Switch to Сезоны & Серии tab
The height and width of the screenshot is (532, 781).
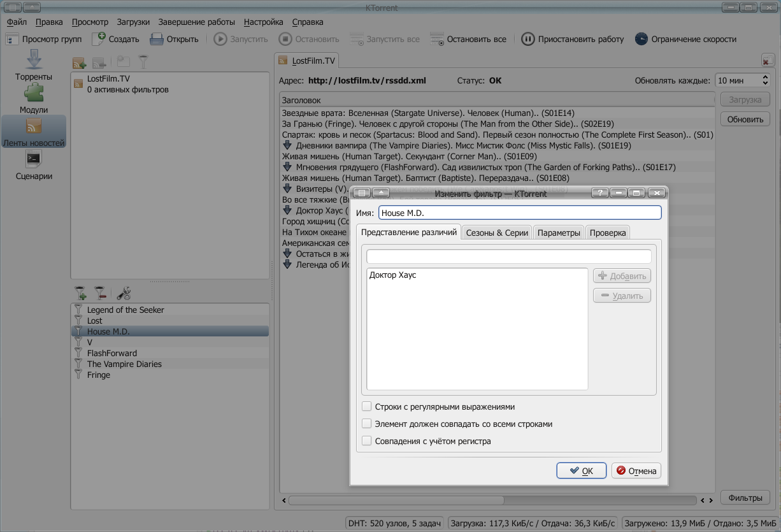[497, 233]
